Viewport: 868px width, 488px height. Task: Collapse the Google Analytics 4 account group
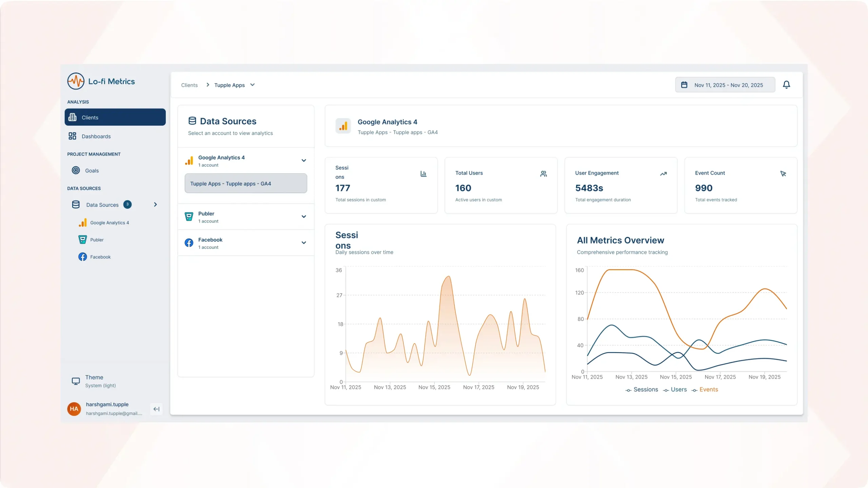click(303, 161)
